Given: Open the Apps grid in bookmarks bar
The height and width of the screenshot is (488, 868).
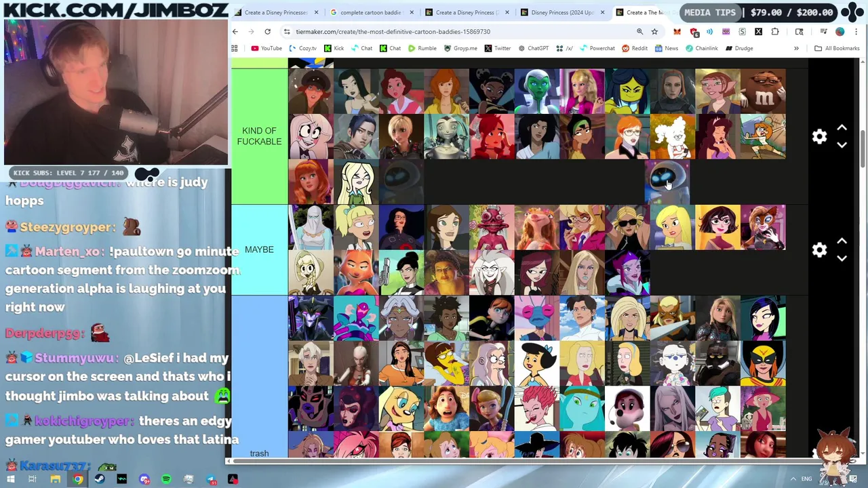Looking at the screenshot, I should tap(235, 48).
